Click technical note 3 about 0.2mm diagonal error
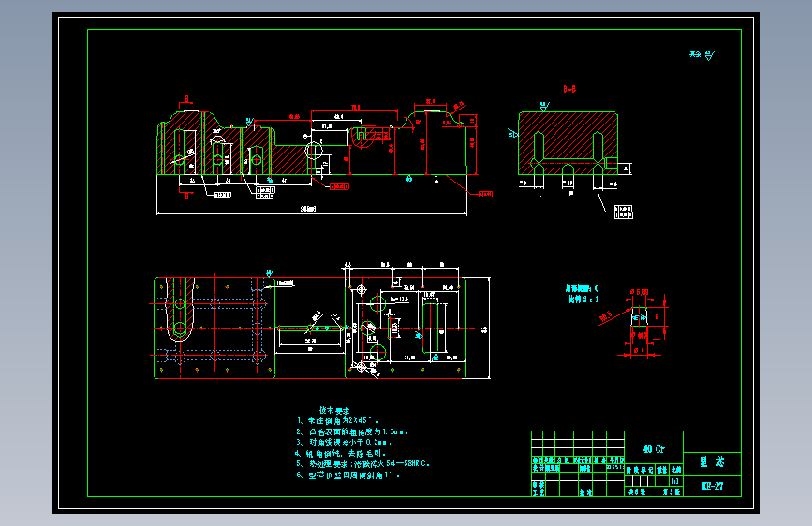The image size is (812, 526). 344,443
